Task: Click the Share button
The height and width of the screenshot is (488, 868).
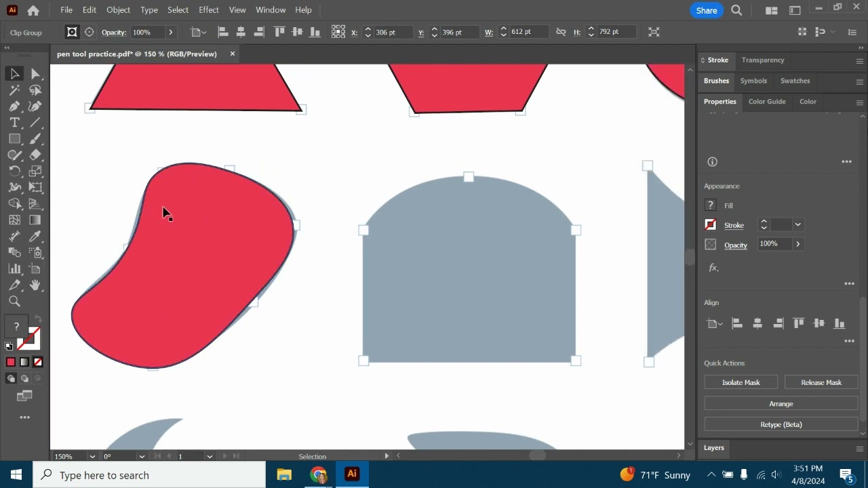Action: tap(707, 10)
